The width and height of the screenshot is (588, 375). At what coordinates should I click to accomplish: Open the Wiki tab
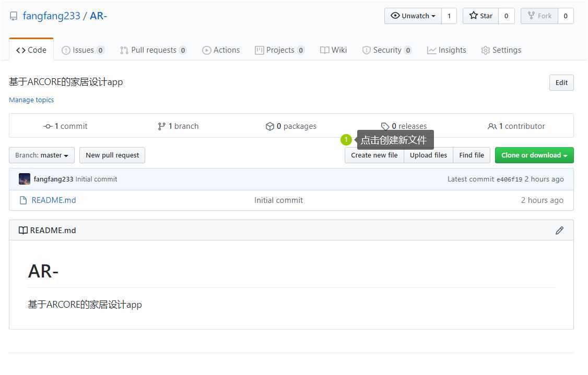[x=333, y=50]
